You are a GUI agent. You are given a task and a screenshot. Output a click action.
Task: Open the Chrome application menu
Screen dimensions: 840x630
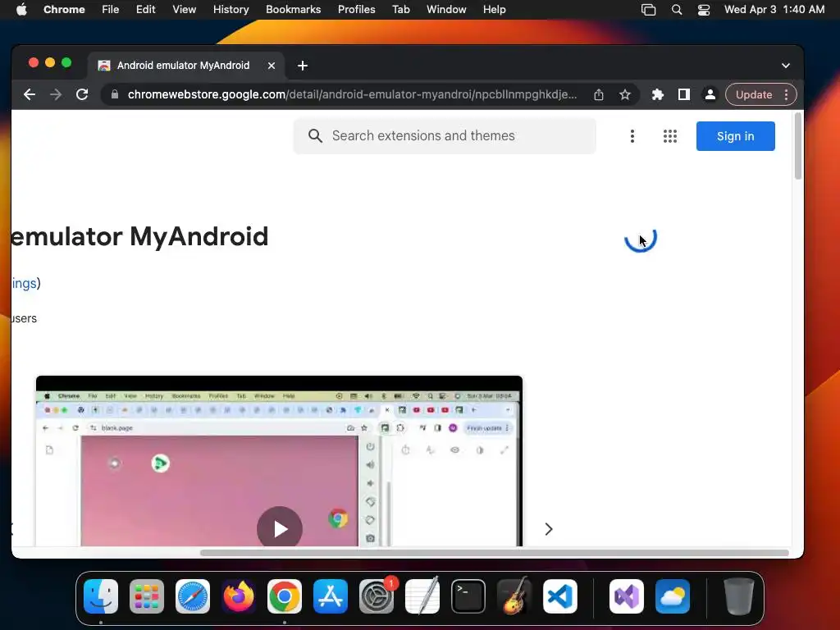click(x=64, y=10)
